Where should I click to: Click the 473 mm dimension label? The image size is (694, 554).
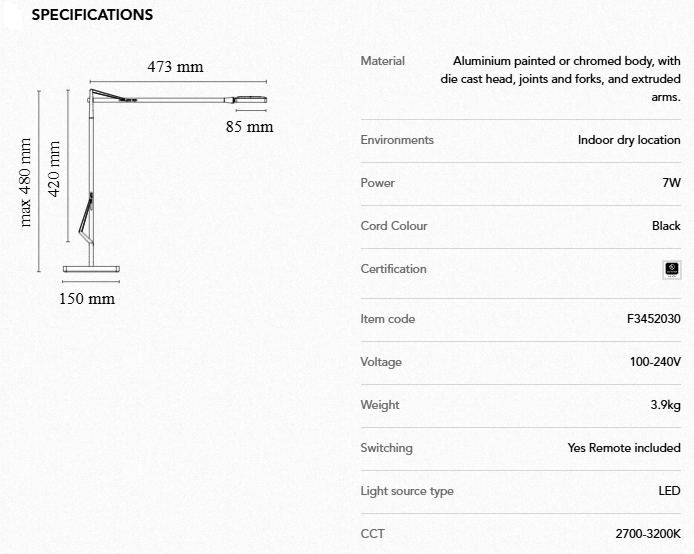coord(175,67)
